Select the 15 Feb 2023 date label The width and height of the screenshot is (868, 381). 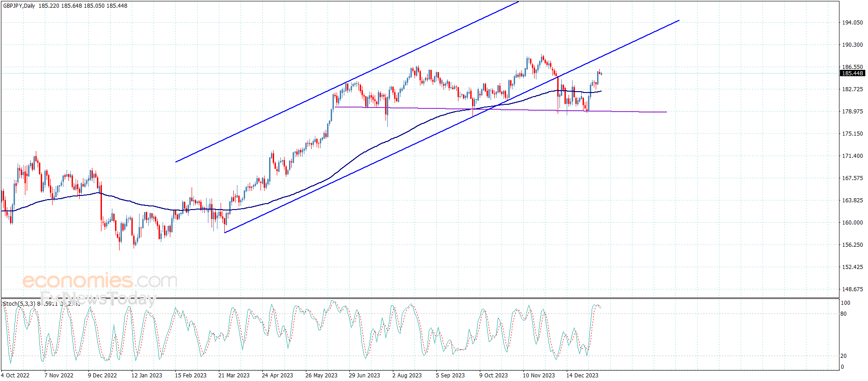click(191, 375)
